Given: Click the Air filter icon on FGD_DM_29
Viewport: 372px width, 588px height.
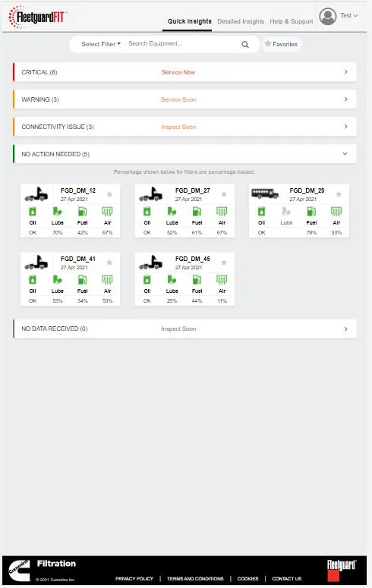Looking at the screenshot, I should pos(336,212).
